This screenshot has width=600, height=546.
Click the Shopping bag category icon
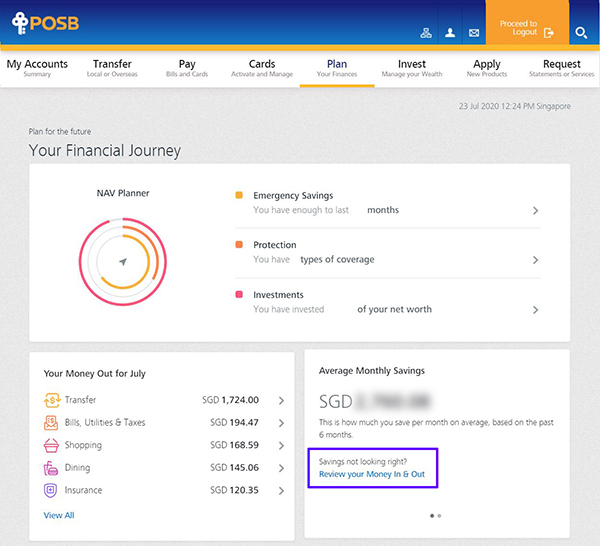51,445
